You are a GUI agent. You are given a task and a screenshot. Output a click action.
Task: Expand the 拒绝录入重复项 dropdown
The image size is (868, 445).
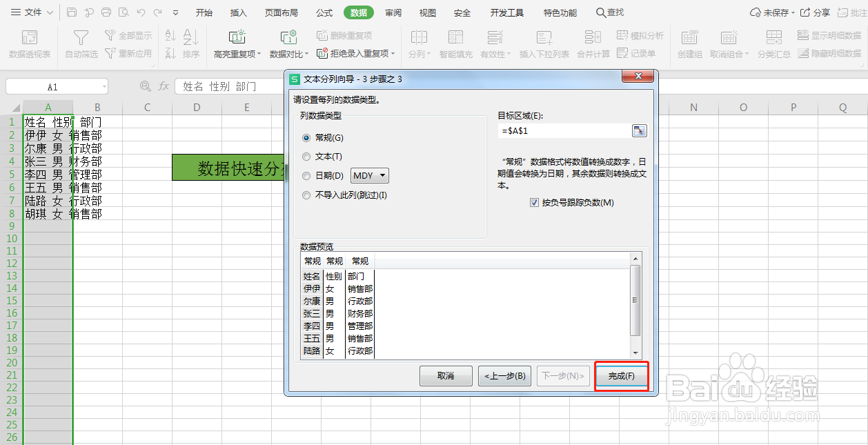click(393, 53)
